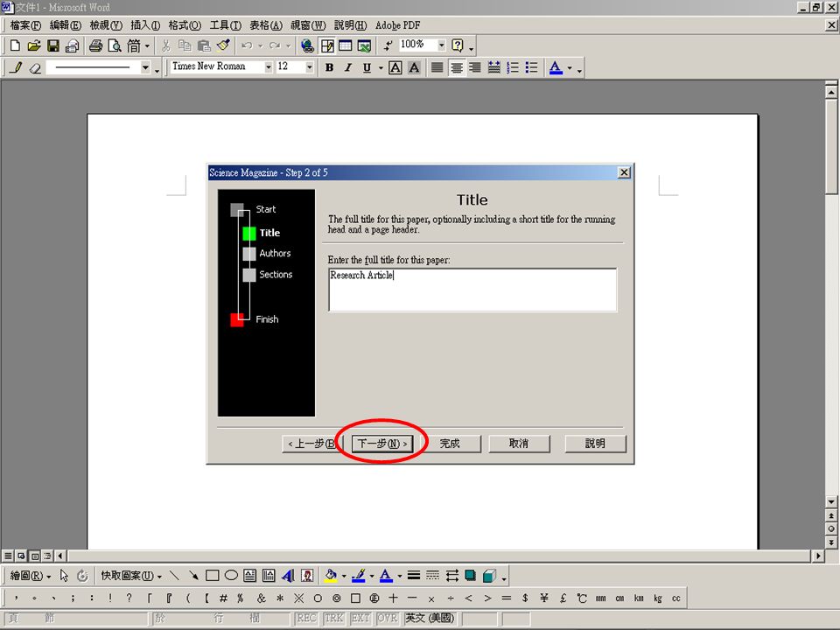Click the 完成 finish button

[x=450, y=444]
